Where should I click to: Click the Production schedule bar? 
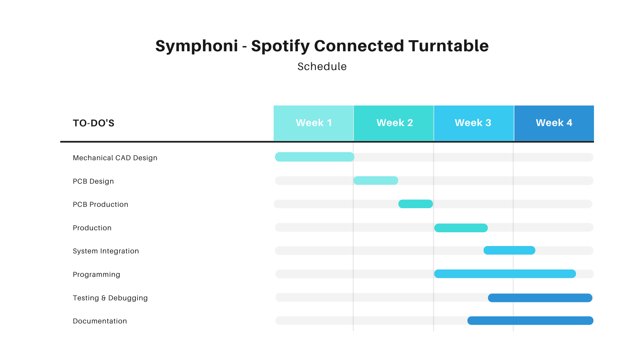click(461, 228)
